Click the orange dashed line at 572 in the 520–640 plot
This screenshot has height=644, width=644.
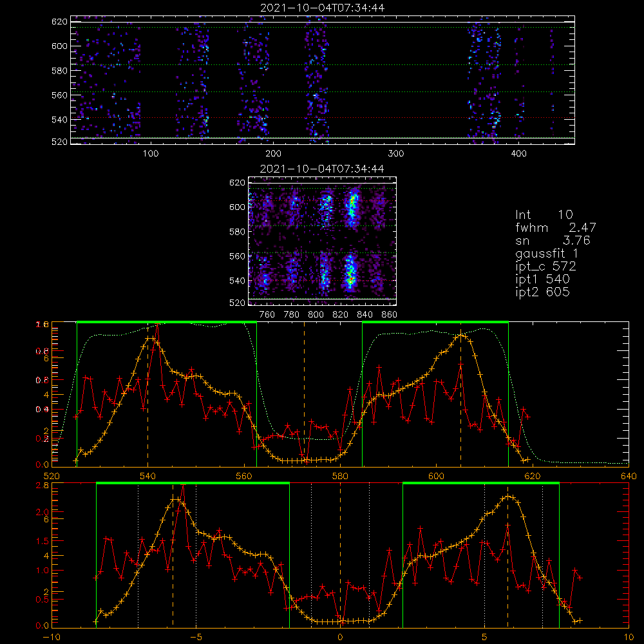click(304, 394)
